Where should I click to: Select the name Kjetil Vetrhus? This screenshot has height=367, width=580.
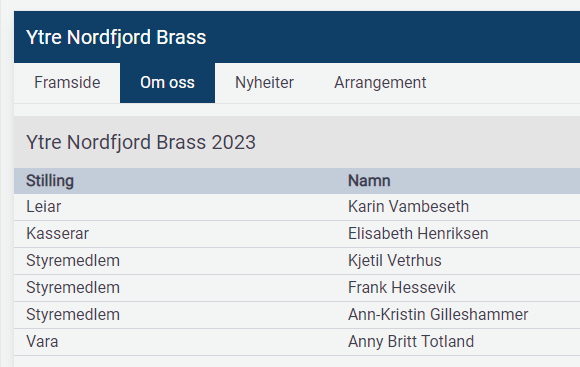(x=395, y=260)
